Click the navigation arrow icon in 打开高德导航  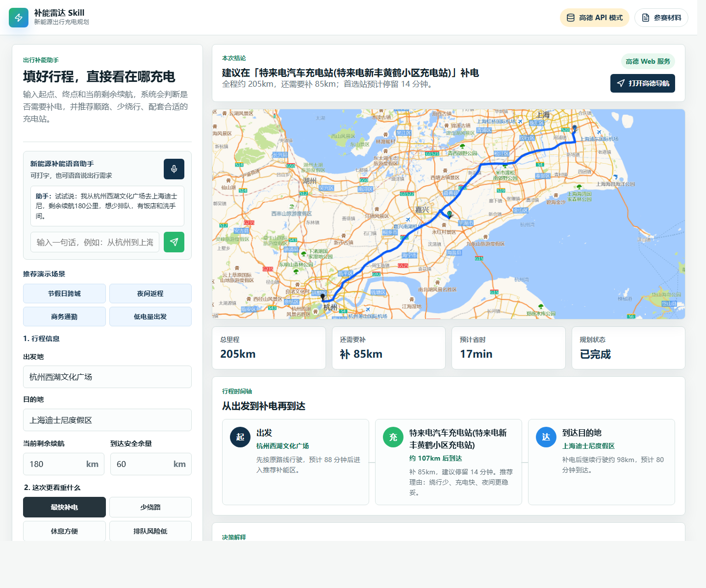(x=621, y=83)
